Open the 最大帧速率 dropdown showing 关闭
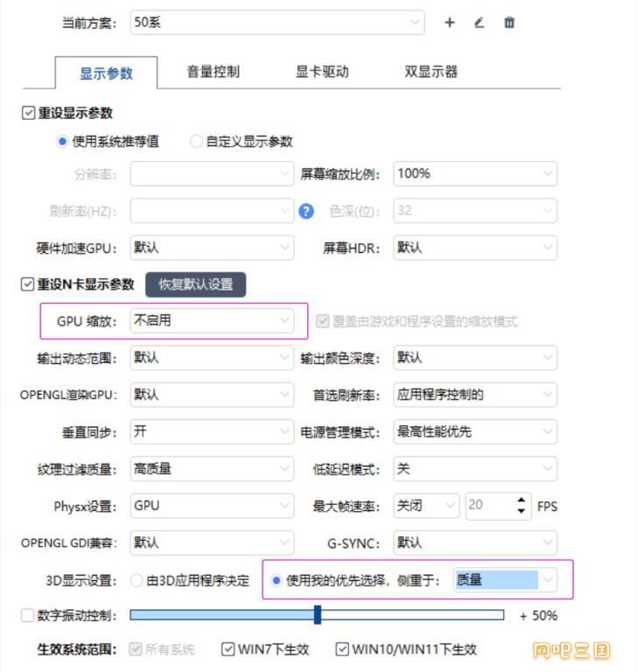637x672 pixels. (x=426, y=506)
